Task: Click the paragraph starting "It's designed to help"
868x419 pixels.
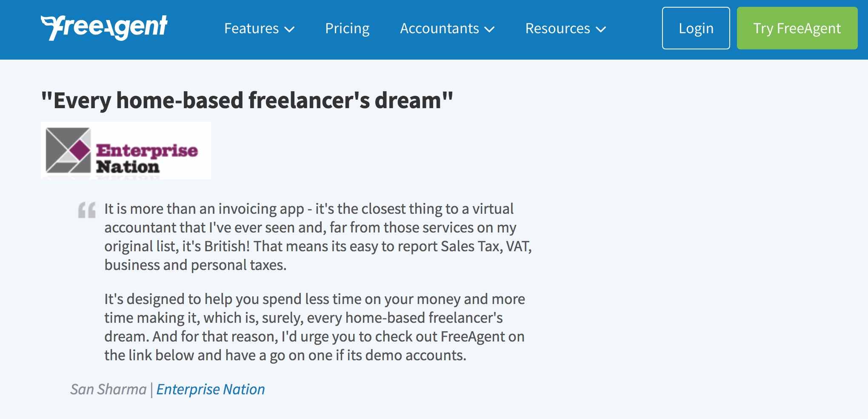Action: pyautogui.click(x=314, y=327)
